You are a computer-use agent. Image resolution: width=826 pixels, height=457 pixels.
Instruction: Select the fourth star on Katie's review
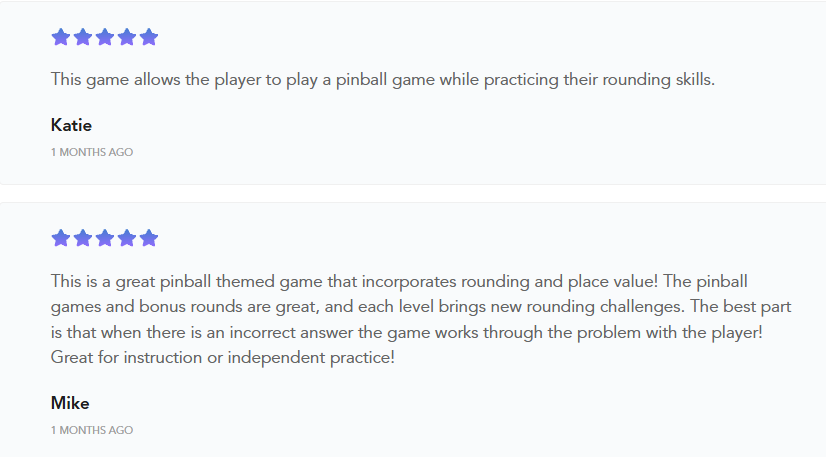[127, 38]
